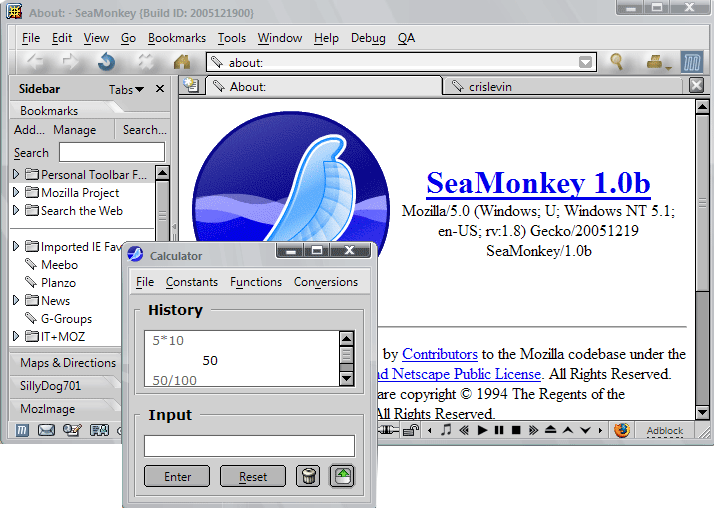
Task: Expand the IT+MOZ bookmark folder
Action: pyautogui.click(x=16, y=336)
